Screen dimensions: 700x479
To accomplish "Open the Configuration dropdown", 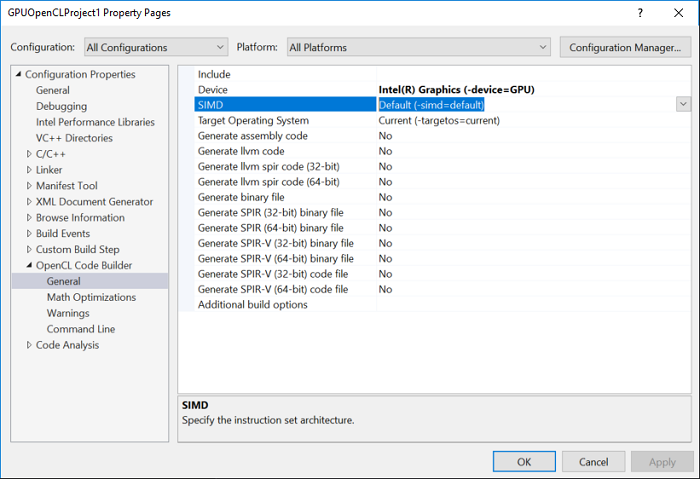I will pos(155,47).
